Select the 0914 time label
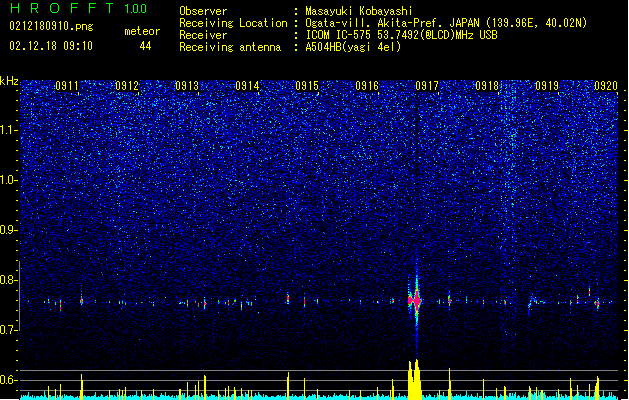The height and width of the screenshot is (400, 629). tap(247, 86)
